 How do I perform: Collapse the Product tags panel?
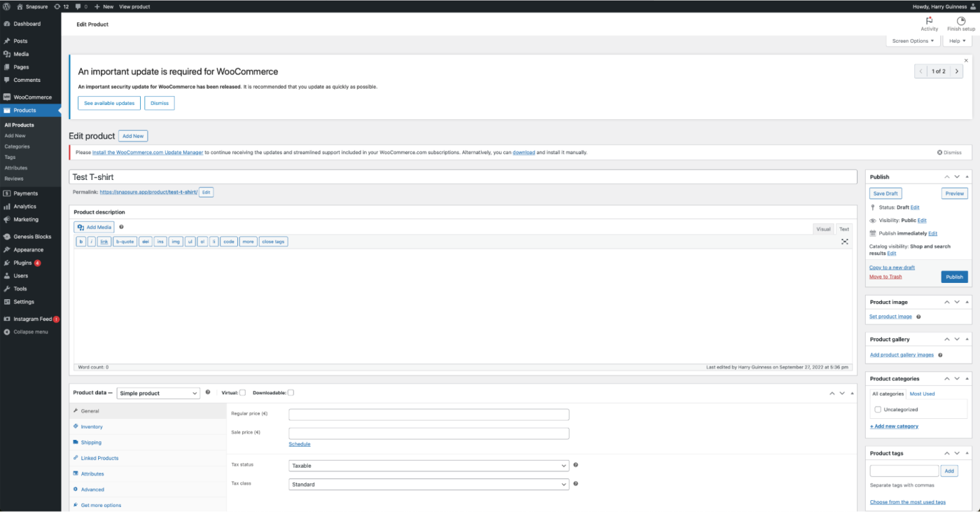[967, 453]
